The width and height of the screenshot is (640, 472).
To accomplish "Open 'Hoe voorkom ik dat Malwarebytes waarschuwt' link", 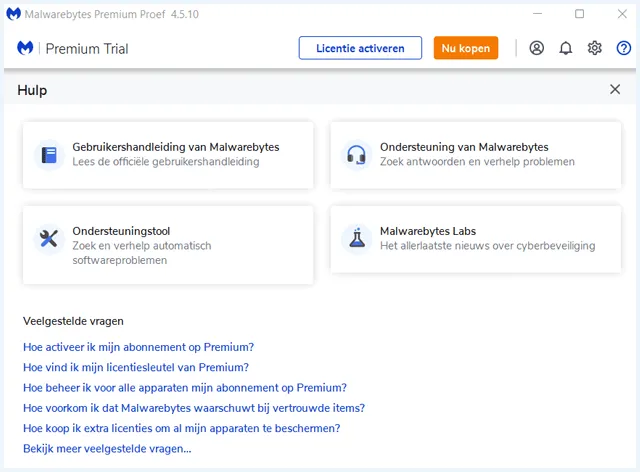I will [x=194, y=408].
